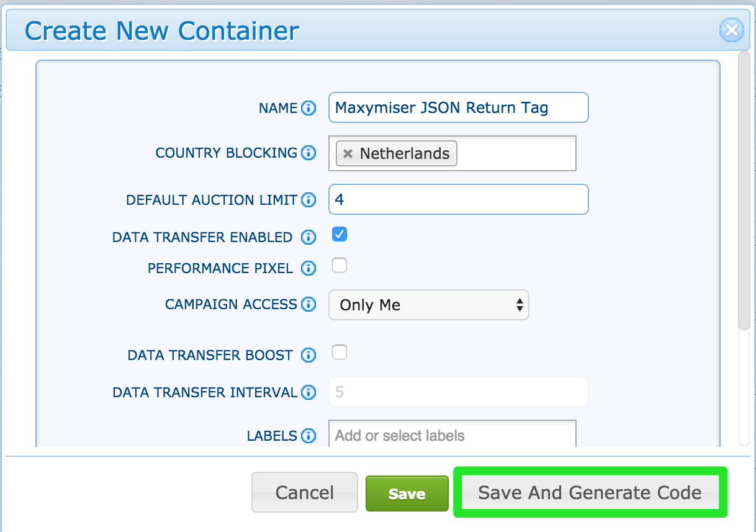Screen dimensions: 756x532
Task: Open info for Default Auction Limit
Action: (308, 200)
